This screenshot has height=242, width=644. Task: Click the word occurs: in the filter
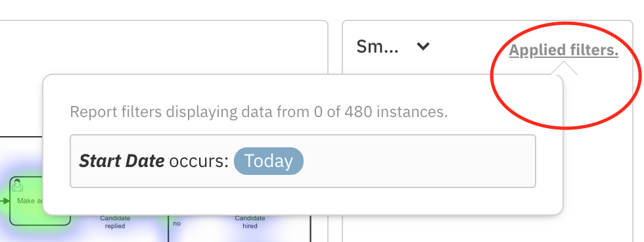click(198, 161)
